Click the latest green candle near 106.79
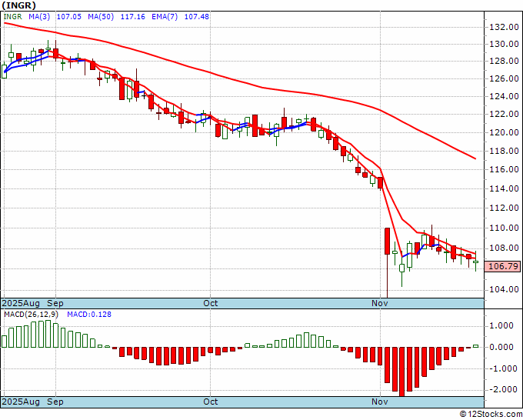Viewport: 523px width, 420px height. point(475,262)
